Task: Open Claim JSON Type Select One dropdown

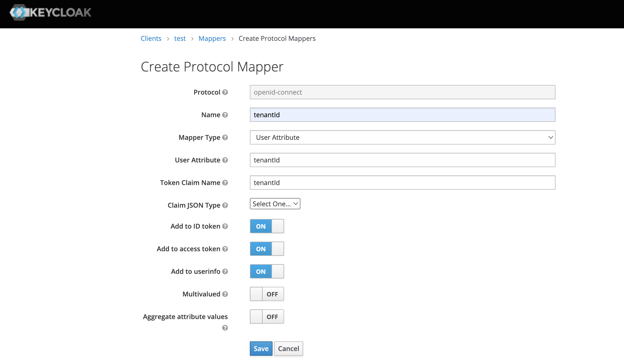Action: coord(275,204)
